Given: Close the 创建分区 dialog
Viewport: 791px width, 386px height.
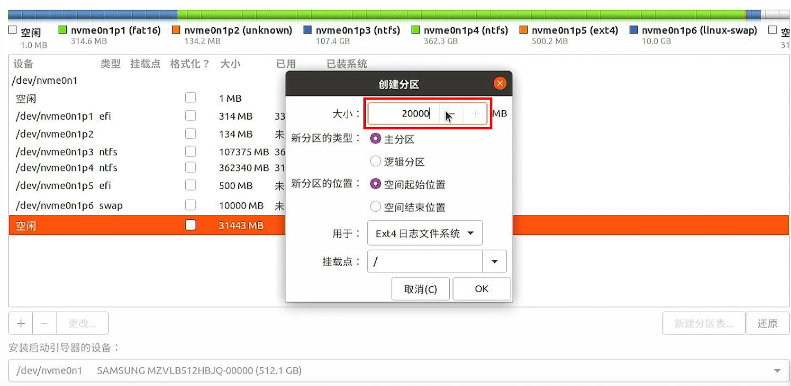Looking at the screenshot, I should click(499, 83).
